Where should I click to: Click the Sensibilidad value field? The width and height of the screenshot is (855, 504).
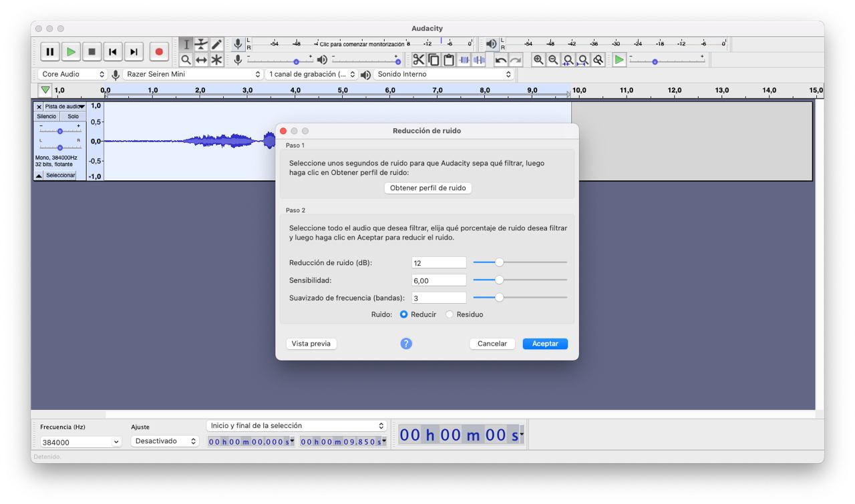439,280
